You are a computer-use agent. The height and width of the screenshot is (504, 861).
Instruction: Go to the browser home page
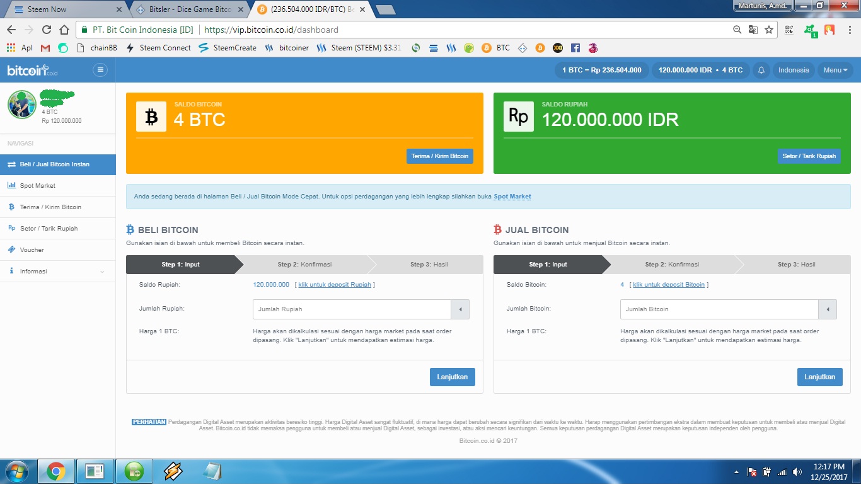pyautogui.click(x=64, y=30)
